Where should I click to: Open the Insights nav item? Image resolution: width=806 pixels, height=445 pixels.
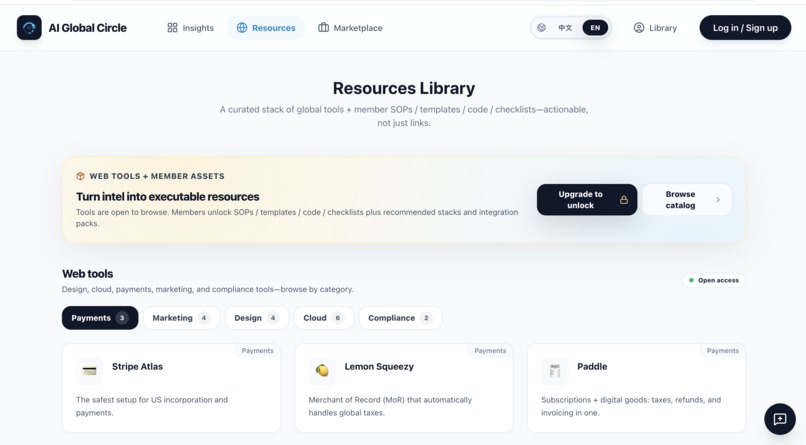coord(190,28)
